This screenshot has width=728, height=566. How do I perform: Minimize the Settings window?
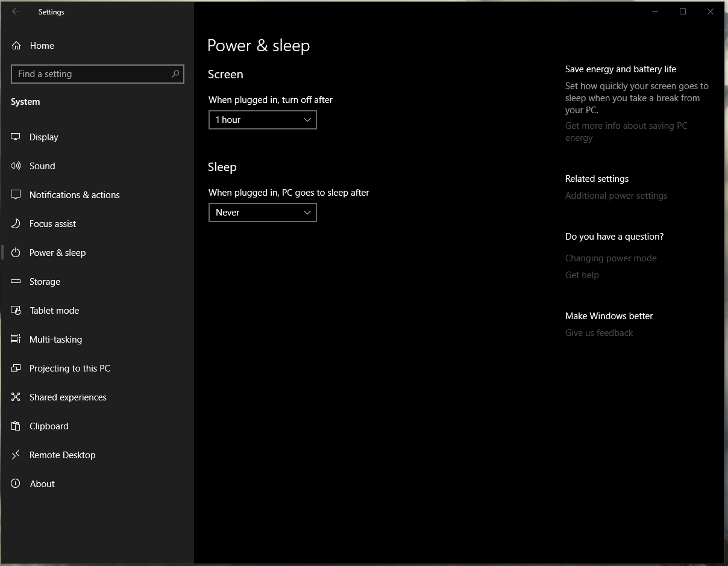[x=655, y=11]
